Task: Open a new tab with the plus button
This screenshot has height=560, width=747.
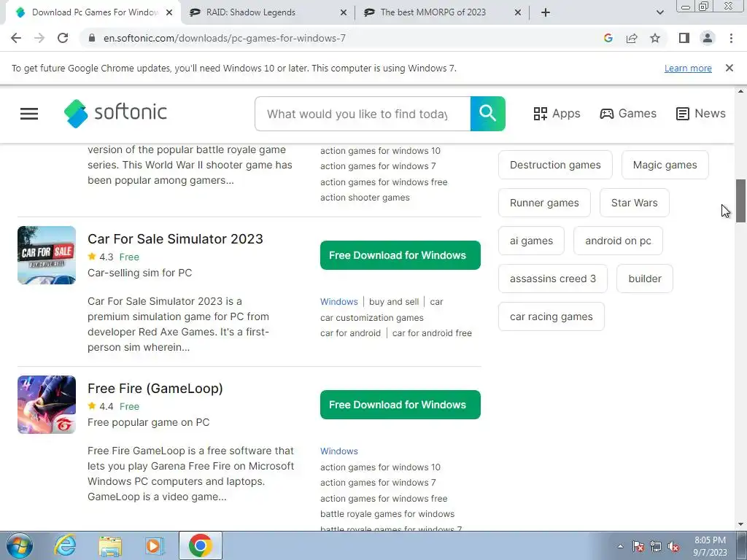Action: (x=546, y=12)
